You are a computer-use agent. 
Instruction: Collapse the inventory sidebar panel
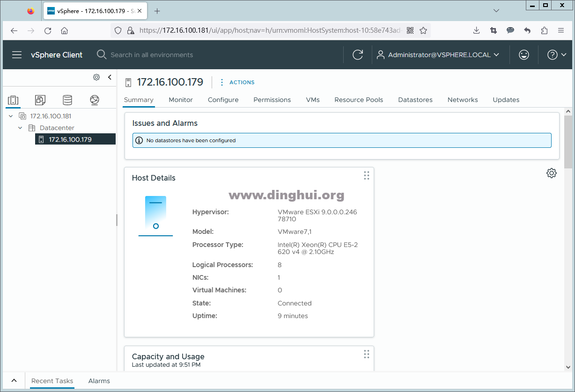click(110, 77)
